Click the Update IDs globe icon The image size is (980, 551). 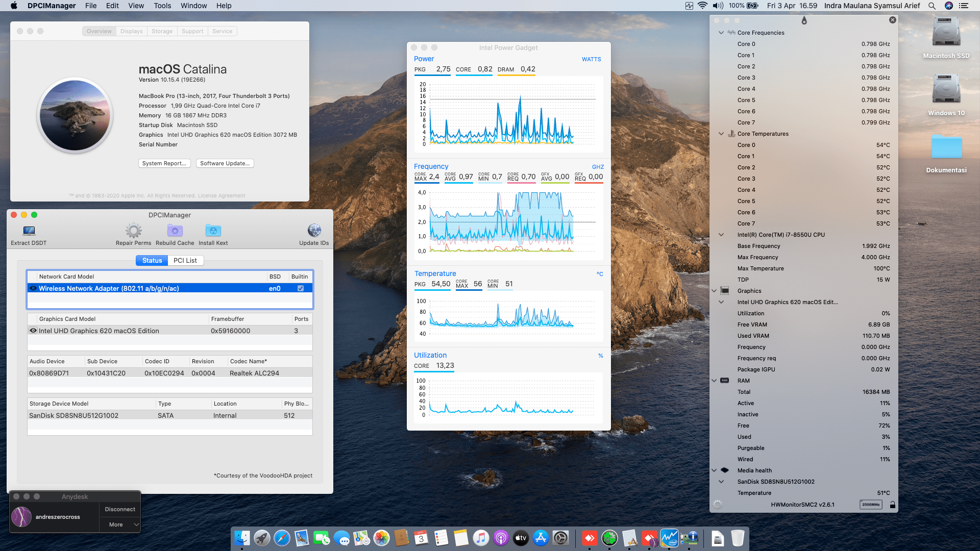[314, 231]
